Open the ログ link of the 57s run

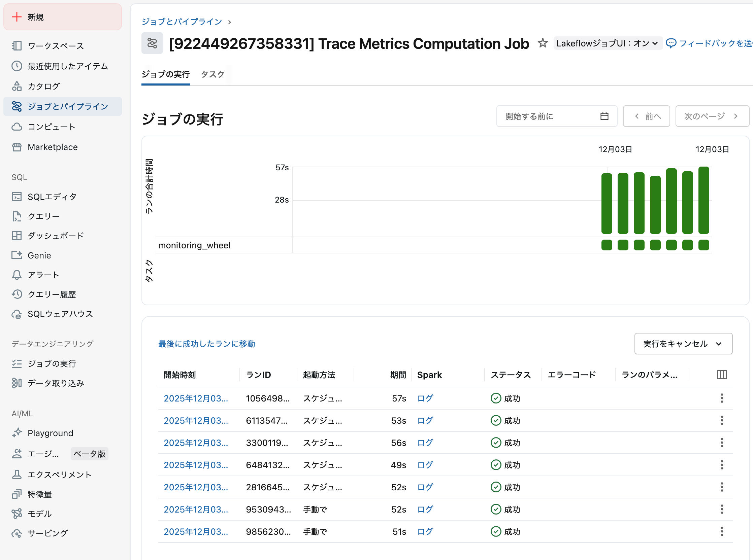tap(425, 398)
